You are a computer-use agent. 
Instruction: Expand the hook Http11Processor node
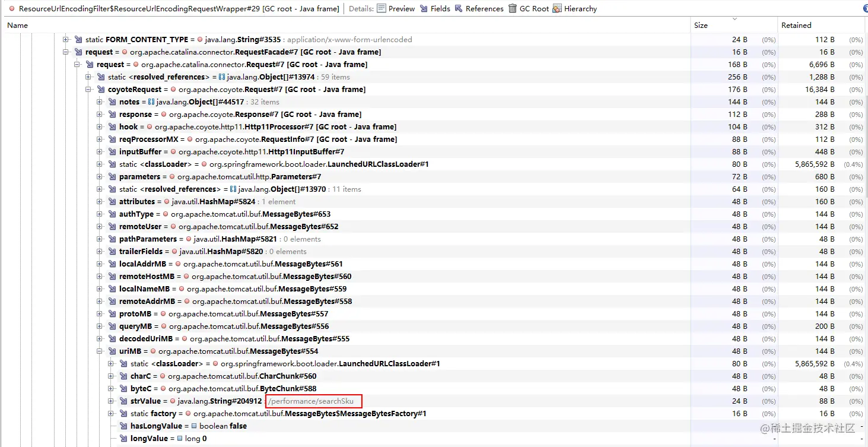99,127
